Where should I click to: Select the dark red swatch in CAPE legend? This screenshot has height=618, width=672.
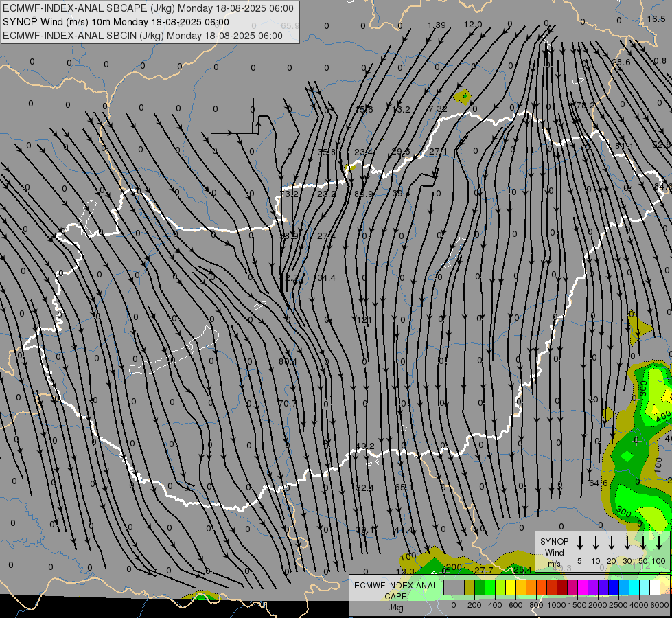(562, 588)
